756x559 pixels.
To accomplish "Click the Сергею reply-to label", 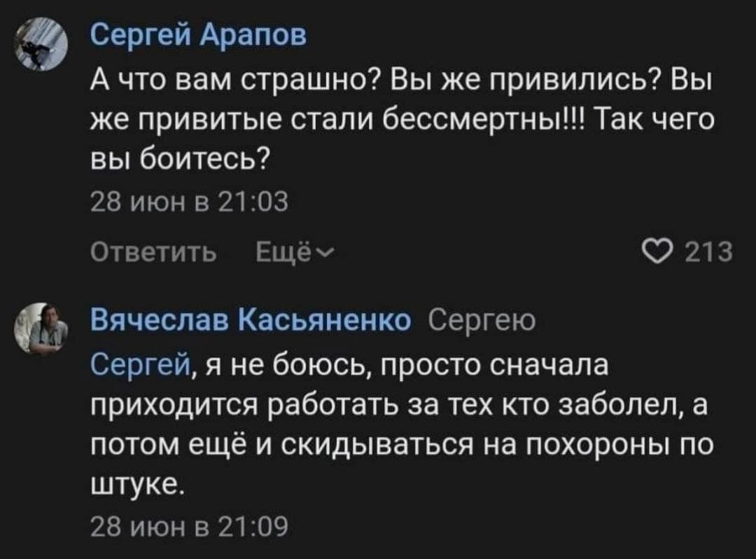I will coord(481,321).
